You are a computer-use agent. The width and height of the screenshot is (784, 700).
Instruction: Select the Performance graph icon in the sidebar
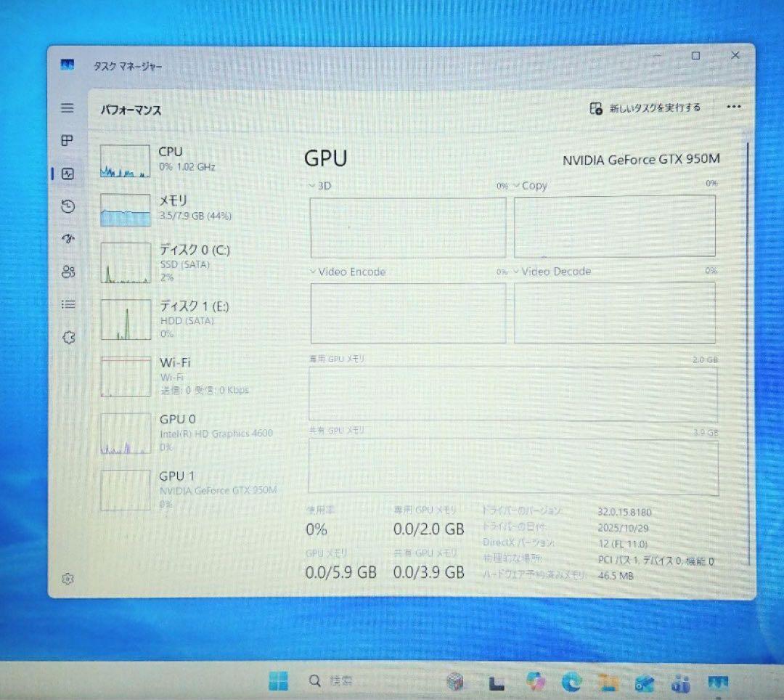click(68, 174)
